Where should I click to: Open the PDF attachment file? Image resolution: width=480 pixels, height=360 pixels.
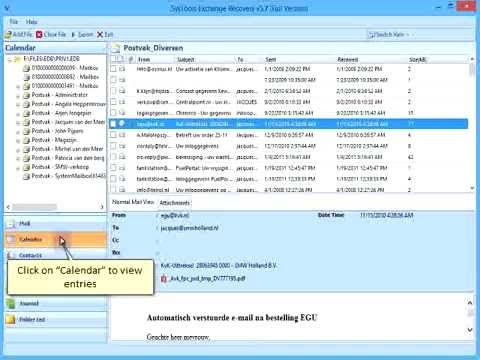pos(207,278)
